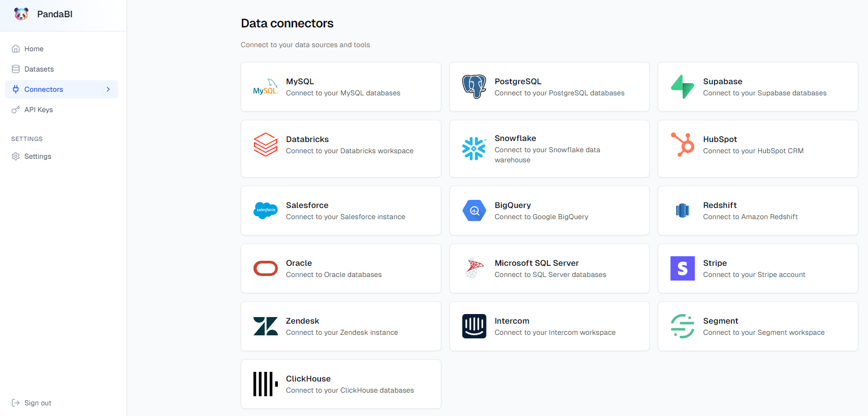The image size is (868, 416).
Task: Click the PandaBI brand name
Action: 55,14
